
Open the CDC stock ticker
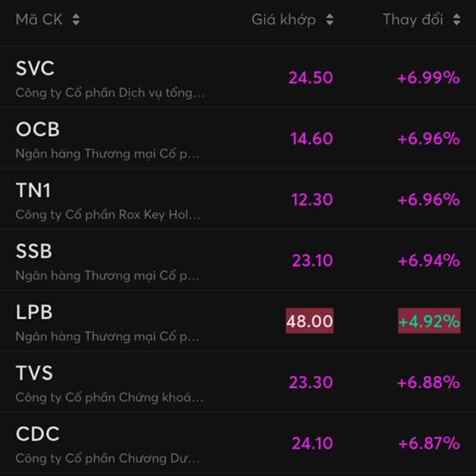coord(37,434)
